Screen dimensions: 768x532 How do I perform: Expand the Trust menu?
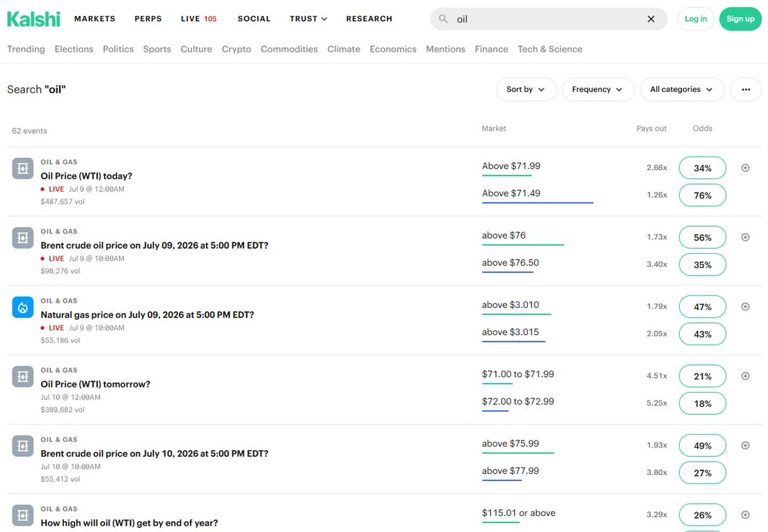308,19
